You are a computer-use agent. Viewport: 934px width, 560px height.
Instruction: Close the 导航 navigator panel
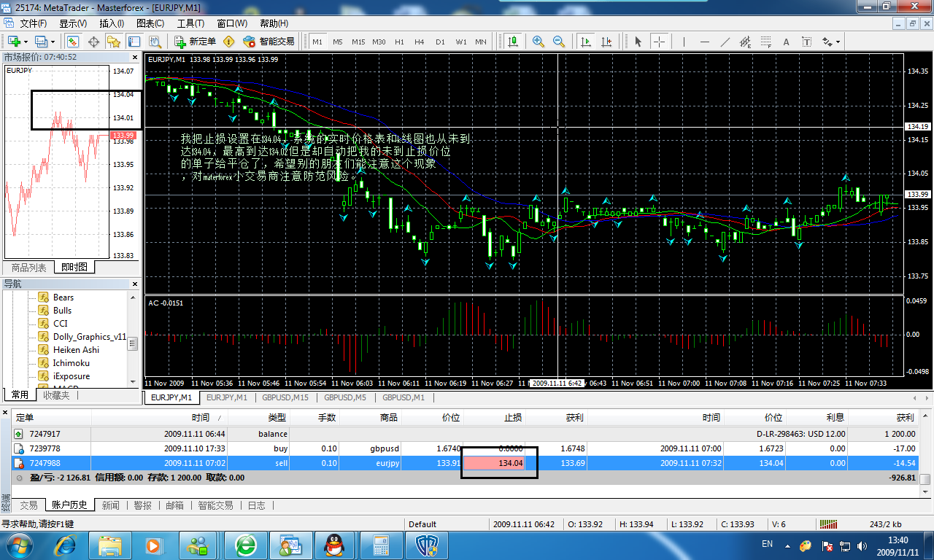point(134,284)
